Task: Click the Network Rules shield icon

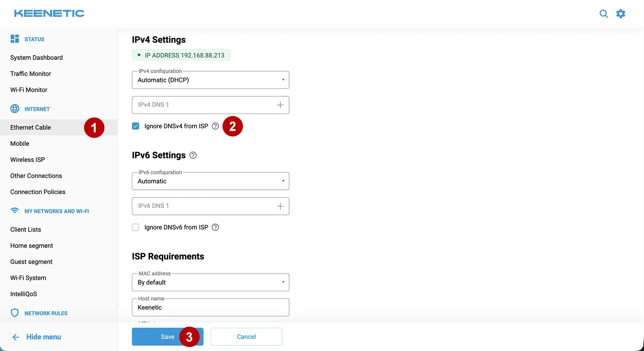Action: click(x=14, y=313)
